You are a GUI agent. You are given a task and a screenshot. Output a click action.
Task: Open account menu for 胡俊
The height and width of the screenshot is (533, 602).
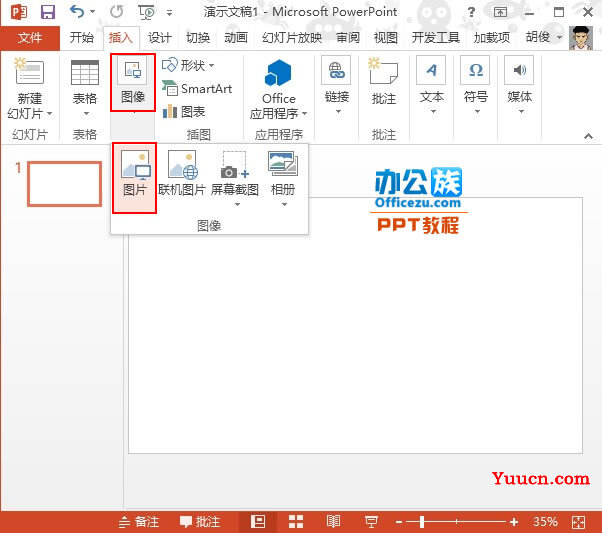[544, 37]
